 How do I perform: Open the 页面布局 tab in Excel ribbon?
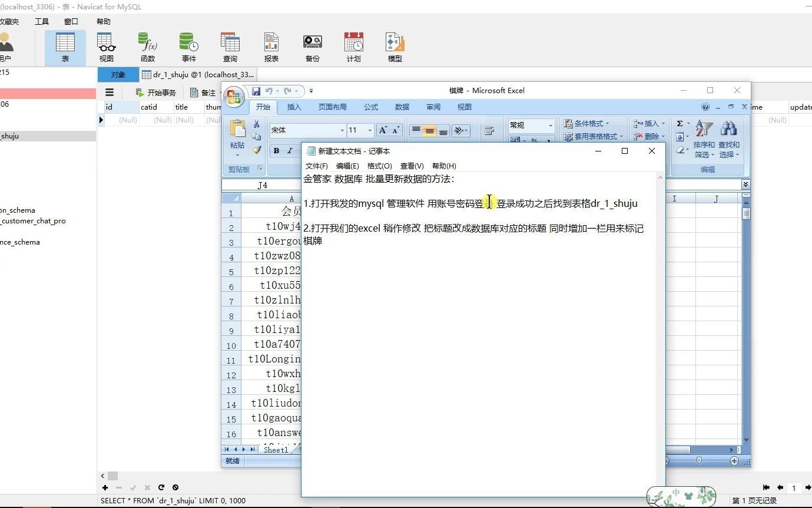pos(333,107)
